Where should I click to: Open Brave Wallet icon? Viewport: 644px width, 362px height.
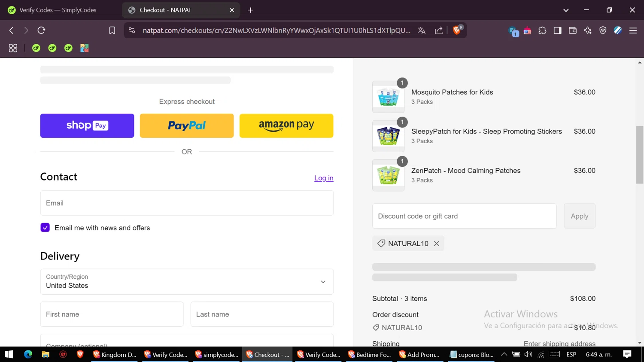(572, 30)
